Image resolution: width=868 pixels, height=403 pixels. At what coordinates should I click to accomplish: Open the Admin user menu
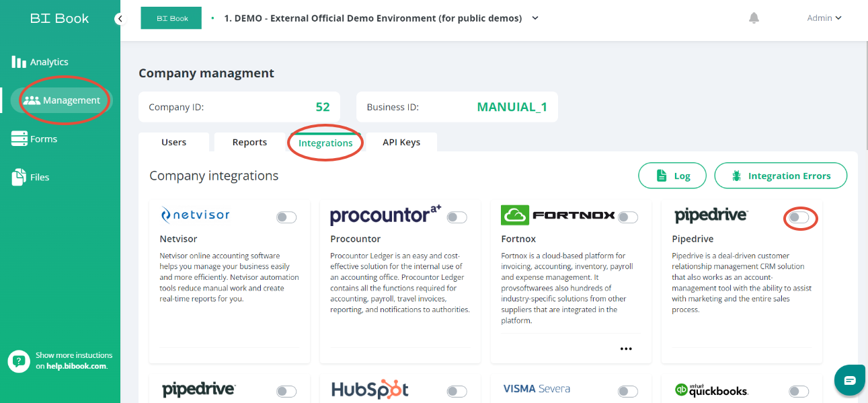824,18
